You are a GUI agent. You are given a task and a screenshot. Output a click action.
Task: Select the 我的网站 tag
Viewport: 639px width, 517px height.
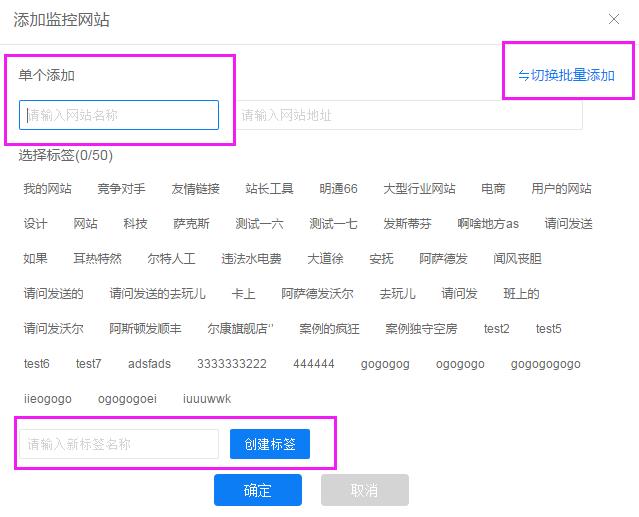[48, 189]
